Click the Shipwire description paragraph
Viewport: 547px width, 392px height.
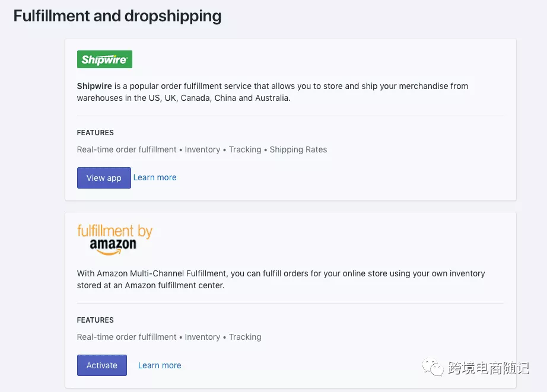click(272, 92)
